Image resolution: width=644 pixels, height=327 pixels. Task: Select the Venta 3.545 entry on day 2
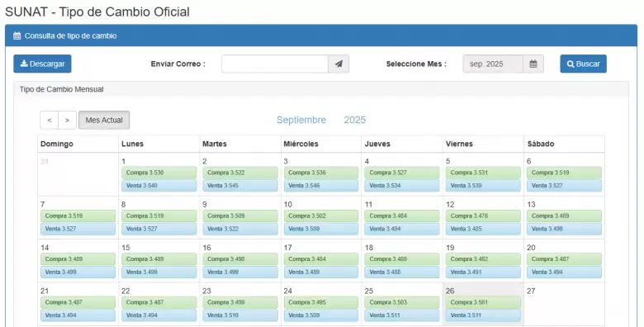point(240,186)
